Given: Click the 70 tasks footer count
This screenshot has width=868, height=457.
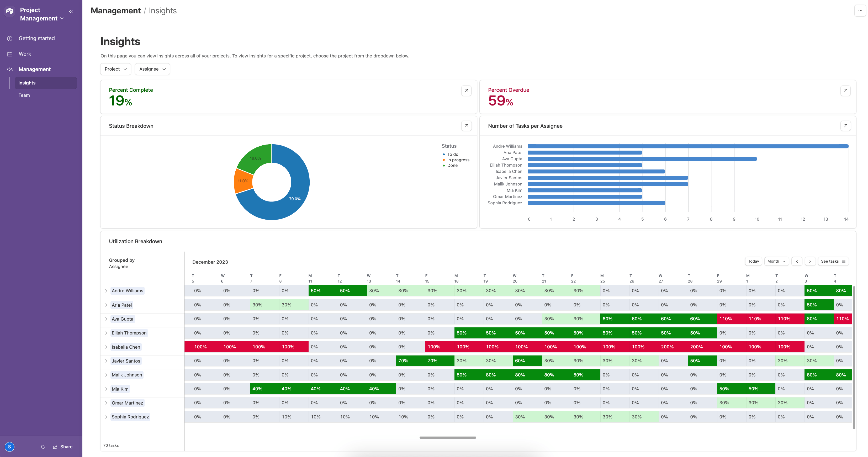Looking at the screenshot, I should [111, 445].
